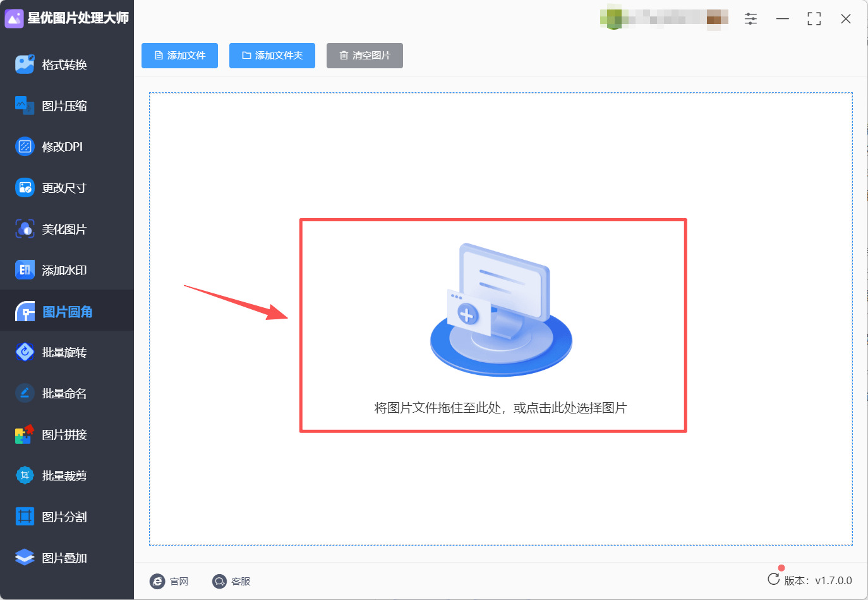This screenshot has height=600, width=868.
Task: Click the 批量旋转 batch rotate icon
Action: 25,352
